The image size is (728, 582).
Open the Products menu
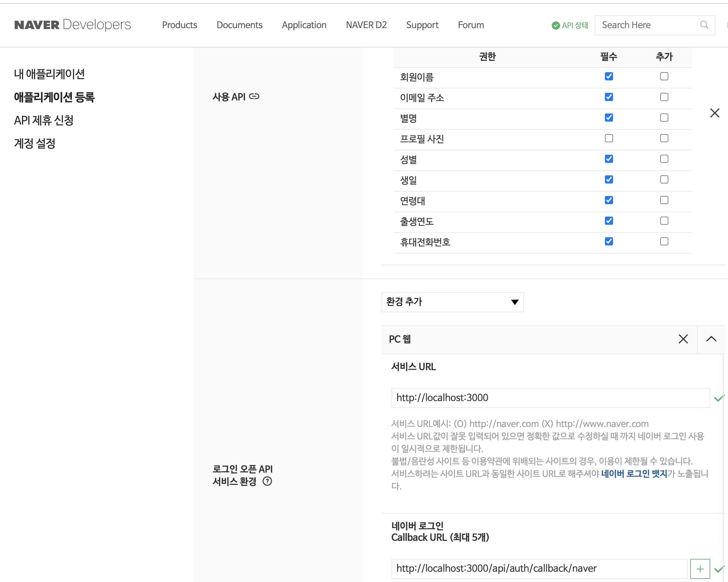[x=179, y=25]
